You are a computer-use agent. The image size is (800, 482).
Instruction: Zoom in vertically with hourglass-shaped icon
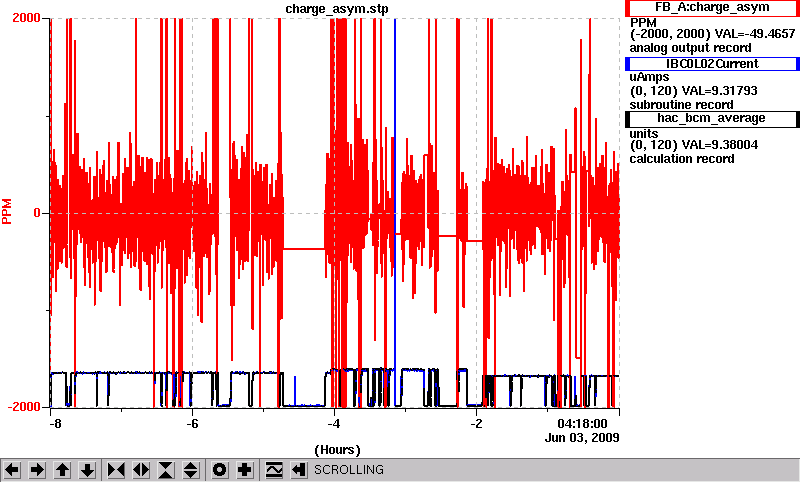point(166,470)
